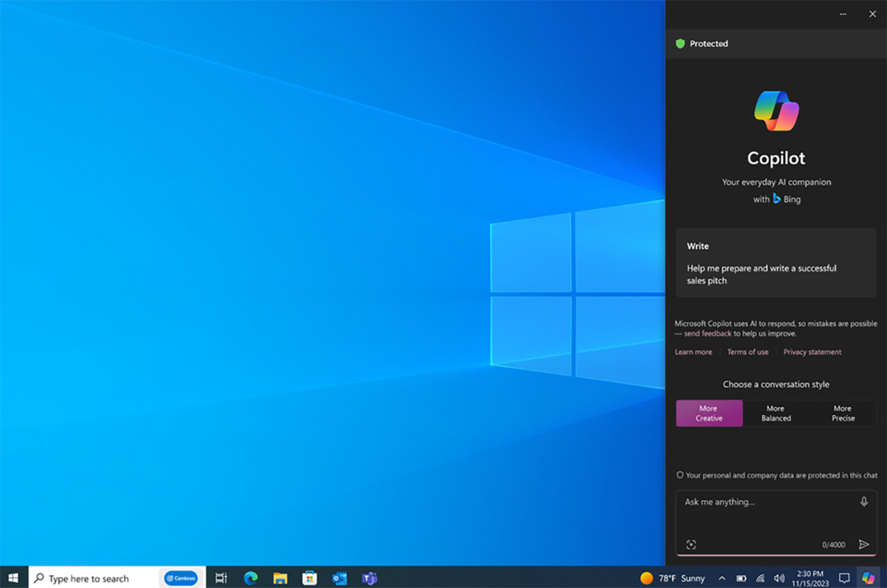The image size is (887, 588).
Task: Select the More Creative conversation style
Action: click(709, 413)
